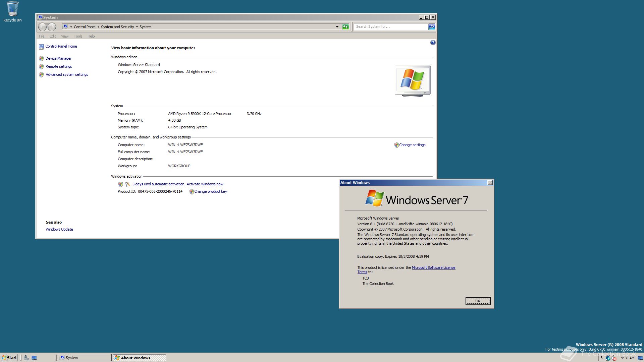This screenshot has height=362, width=644.
Task: Click the Start button
Action: (9, 358)
